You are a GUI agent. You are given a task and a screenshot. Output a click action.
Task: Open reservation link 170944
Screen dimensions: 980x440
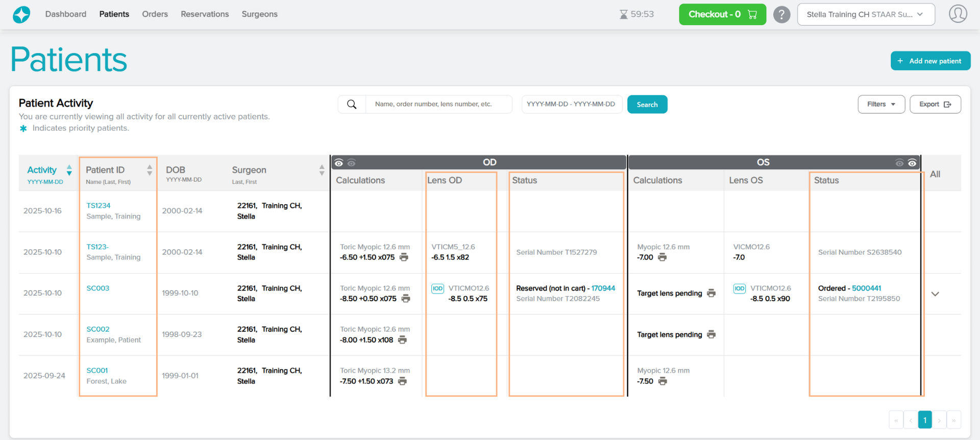coord(603,288)
